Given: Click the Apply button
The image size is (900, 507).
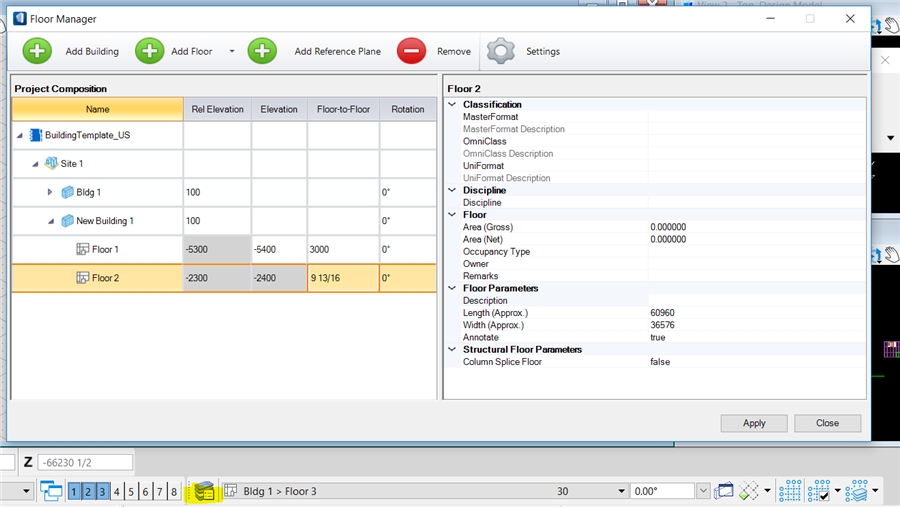Looking at the screenshot, I should click(754, 423).
